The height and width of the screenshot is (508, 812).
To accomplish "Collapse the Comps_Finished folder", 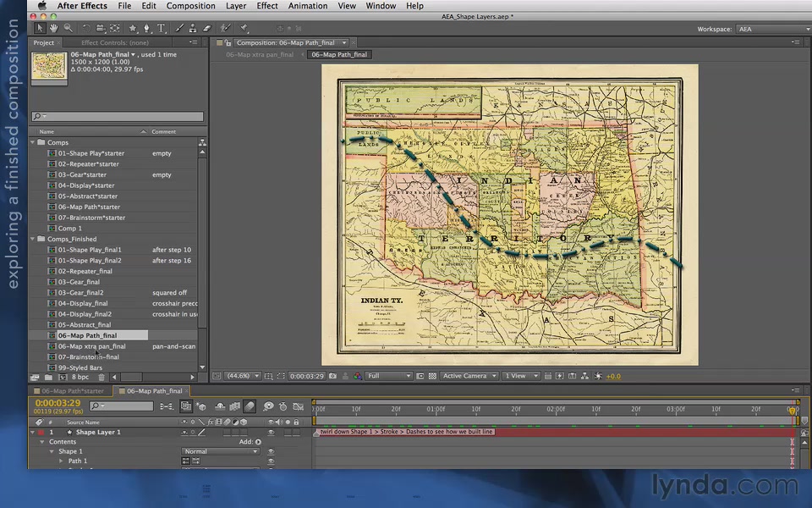I will tap(33, 239).
